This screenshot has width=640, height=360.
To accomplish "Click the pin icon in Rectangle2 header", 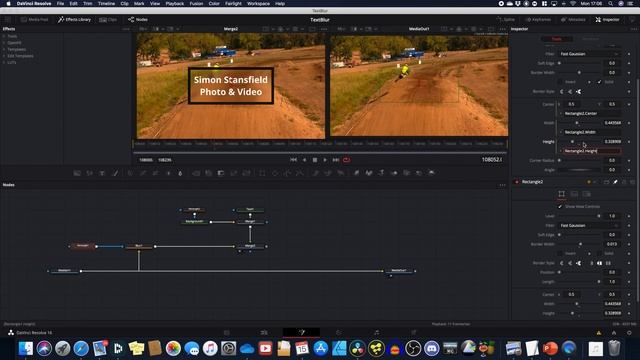I will point(615,182).
